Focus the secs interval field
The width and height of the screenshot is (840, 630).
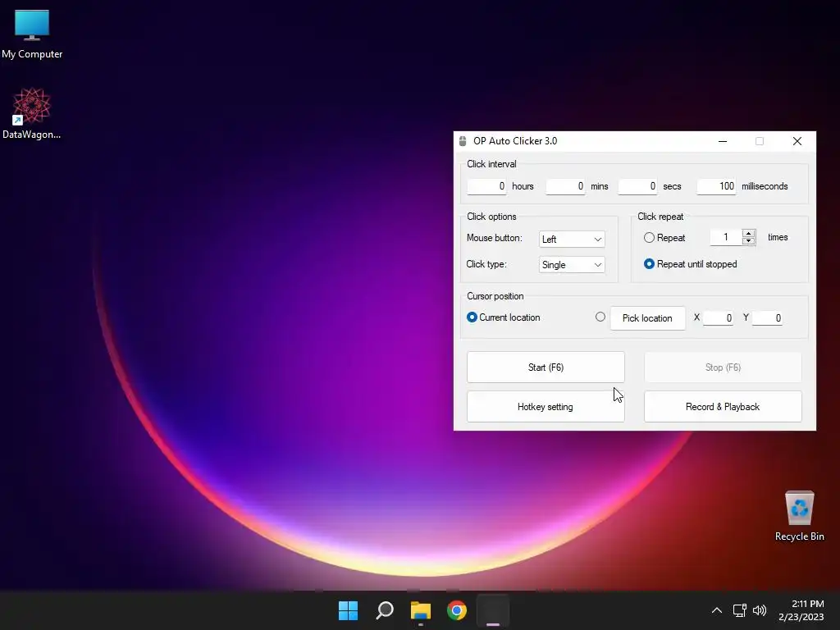637,186
